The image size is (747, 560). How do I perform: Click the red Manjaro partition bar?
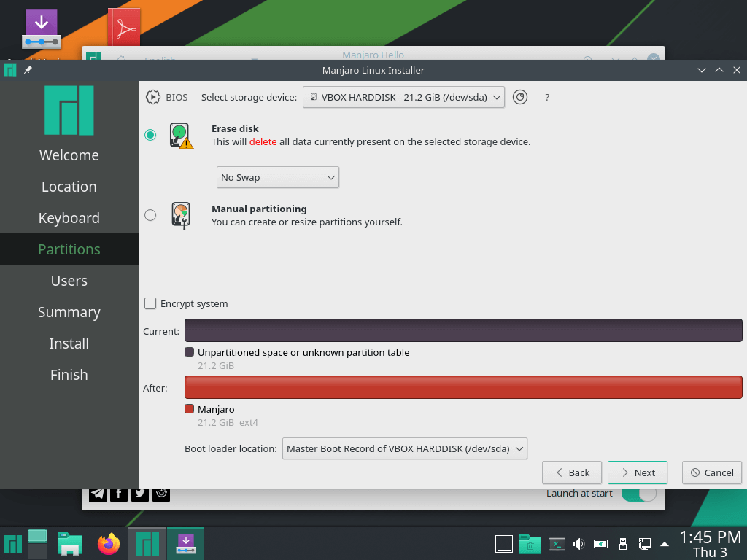tap(463, 387)
